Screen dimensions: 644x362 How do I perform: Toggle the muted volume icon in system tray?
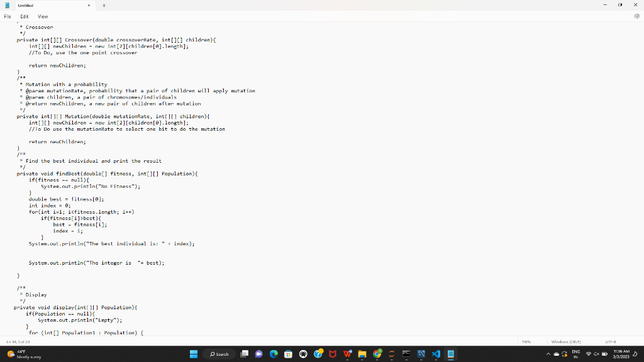point(596,354)
